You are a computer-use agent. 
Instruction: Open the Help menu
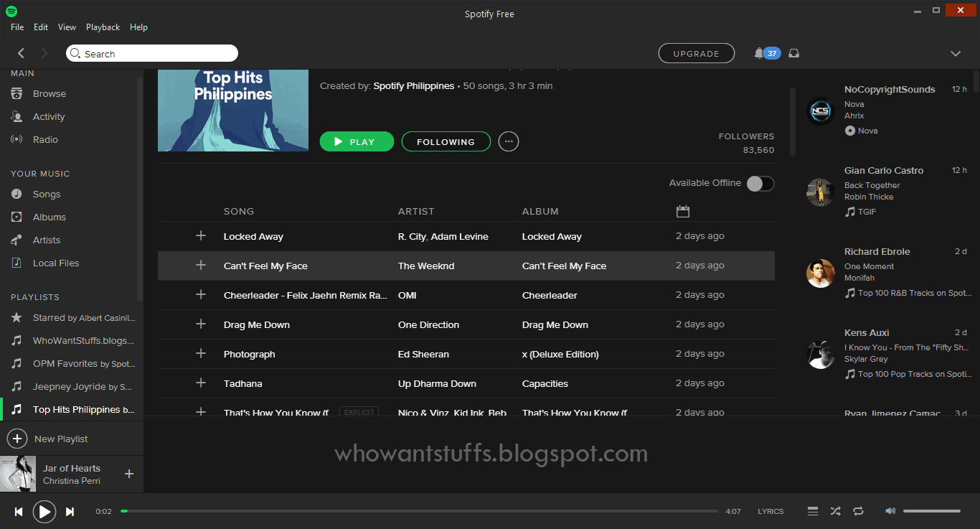pyautogui.click(x=138, y=27)
